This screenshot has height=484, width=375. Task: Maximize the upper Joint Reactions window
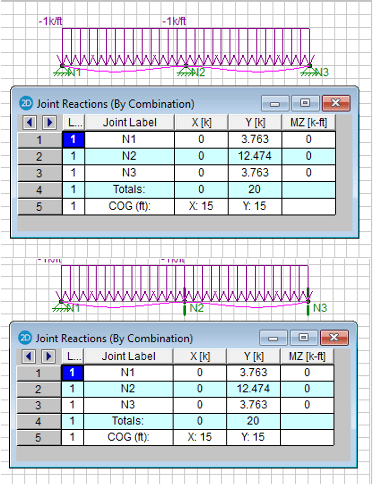tap(305, 103)
